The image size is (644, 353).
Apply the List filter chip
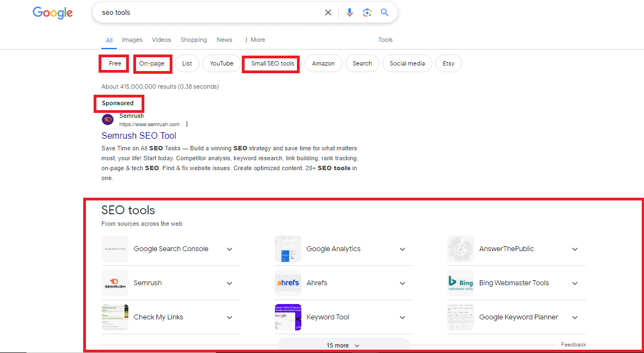(x=187, y=64)
